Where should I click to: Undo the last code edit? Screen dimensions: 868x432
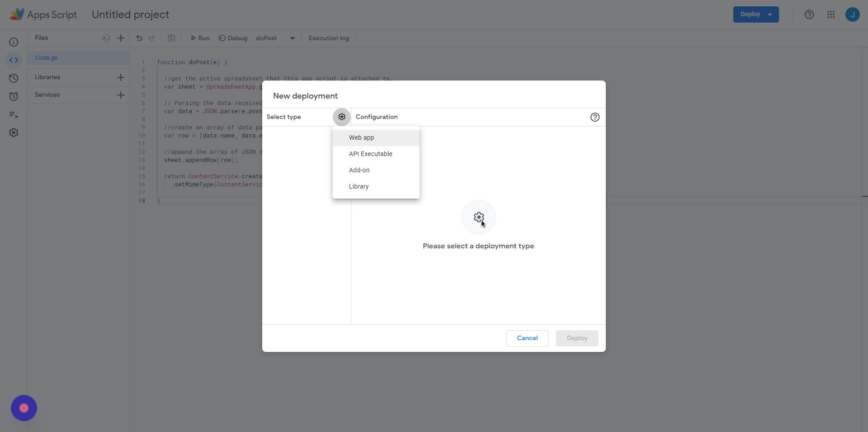click(139, 38)
